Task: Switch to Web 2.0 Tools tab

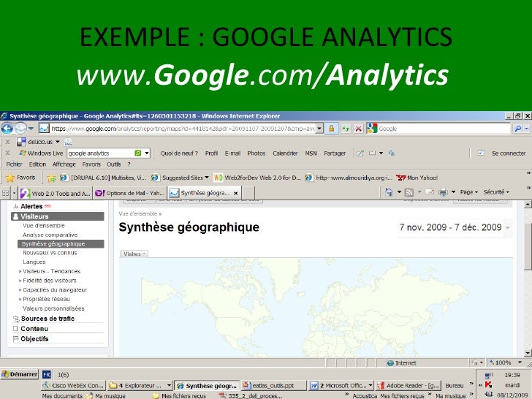Action: coord(55,194)
